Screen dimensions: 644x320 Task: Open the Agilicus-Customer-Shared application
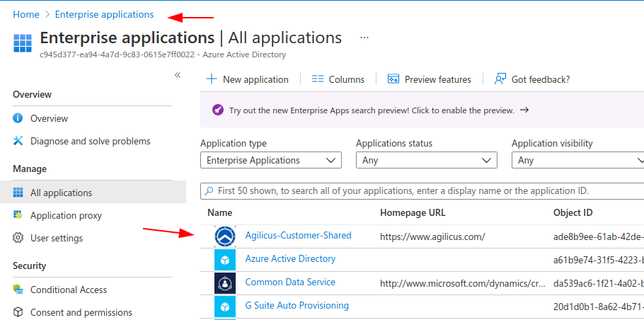tap(298, 235)
